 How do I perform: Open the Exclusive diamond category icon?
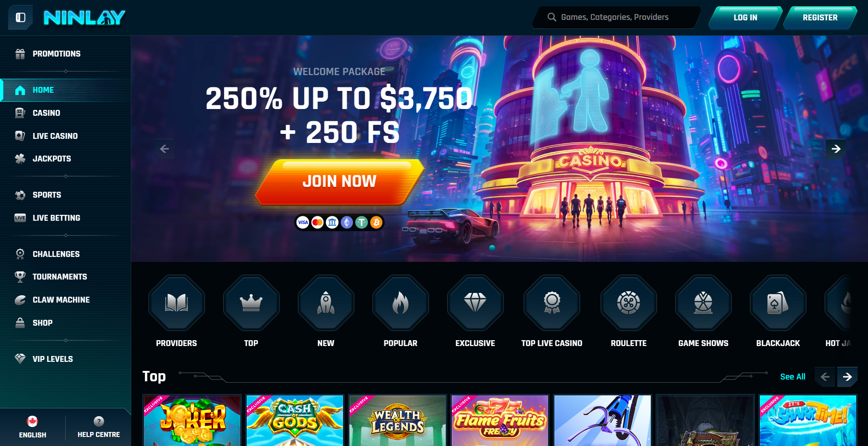475,303
